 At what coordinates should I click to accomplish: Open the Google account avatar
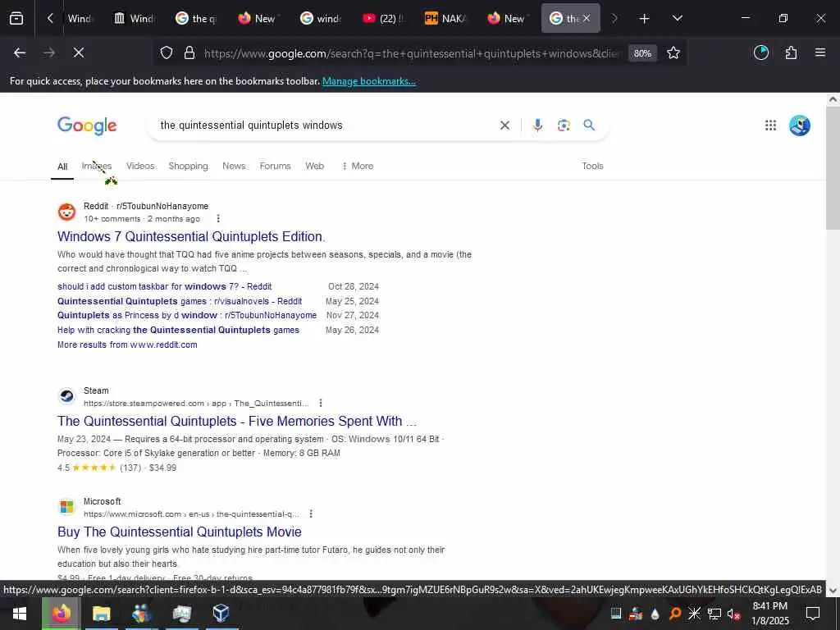point(799,126)
